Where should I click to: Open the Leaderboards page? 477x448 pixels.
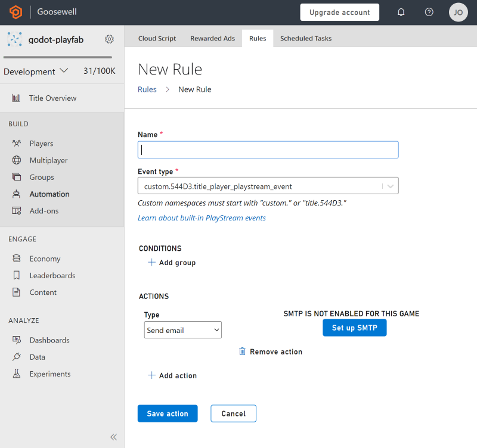coord(52,276)
